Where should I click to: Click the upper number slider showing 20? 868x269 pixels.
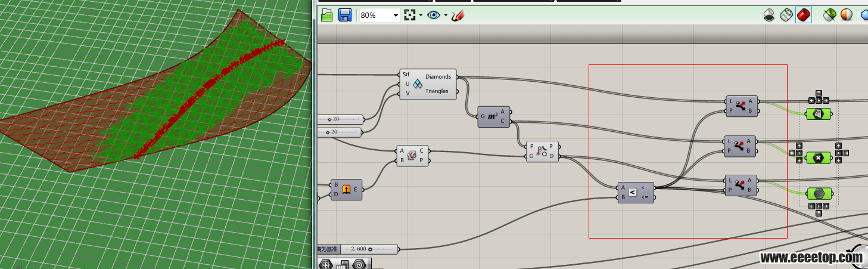point(340,119)
